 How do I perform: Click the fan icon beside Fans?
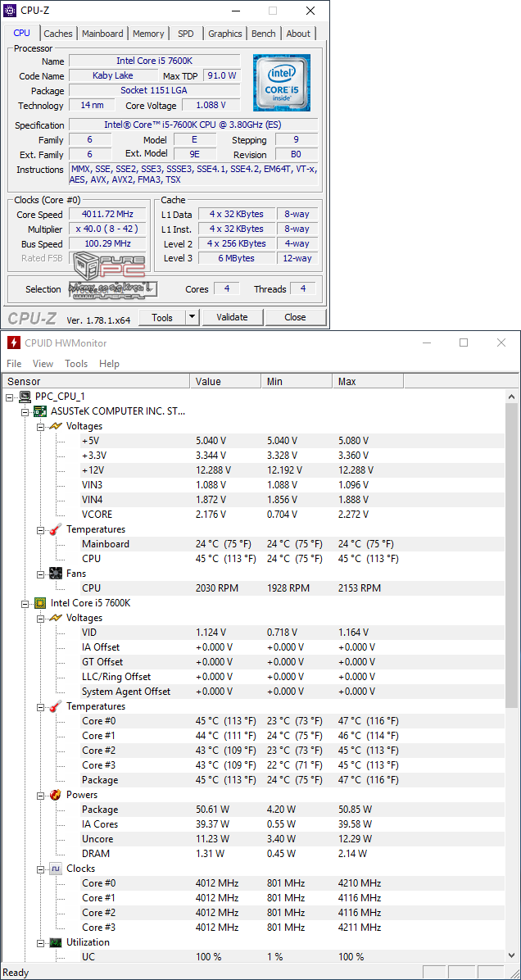click(x=56, y=574)
